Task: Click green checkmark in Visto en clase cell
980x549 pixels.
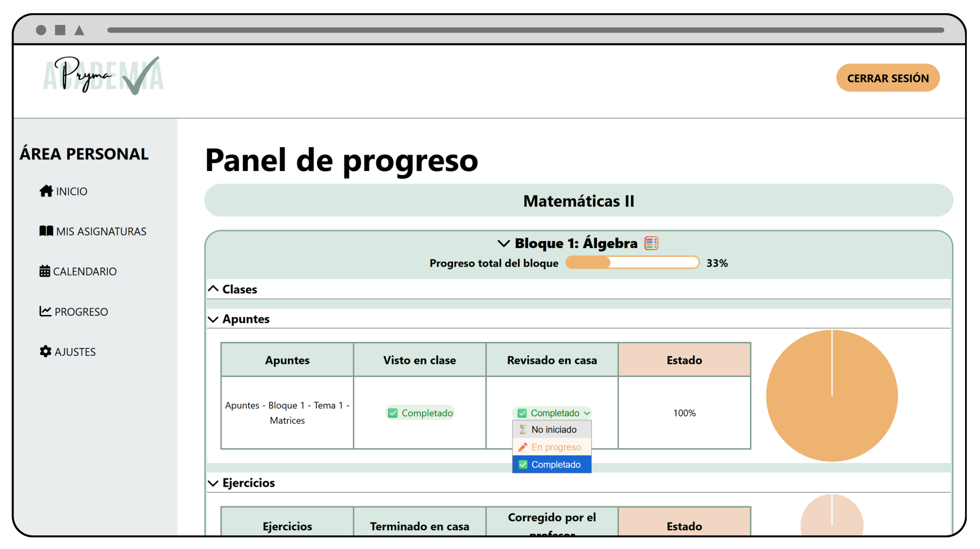Action: pos(393,413)
